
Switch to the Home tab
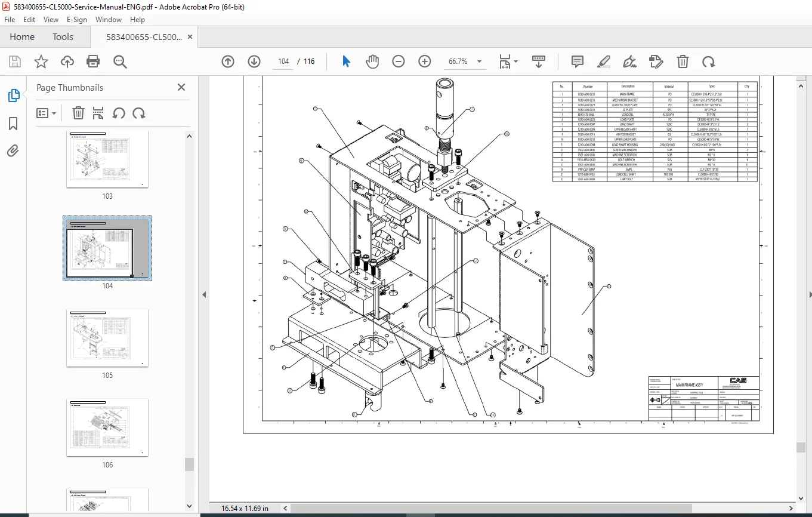click(x=22, y=37)
